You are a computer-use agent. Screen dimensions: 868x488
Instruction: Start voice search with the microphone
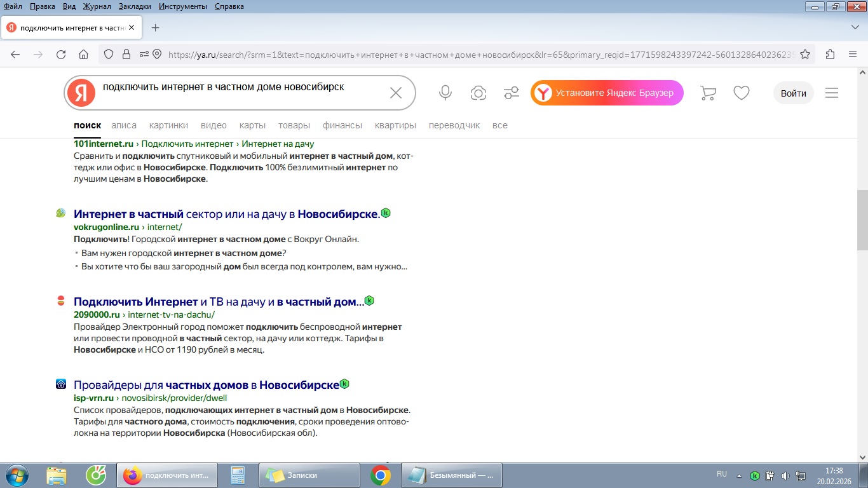coord(445,93)
